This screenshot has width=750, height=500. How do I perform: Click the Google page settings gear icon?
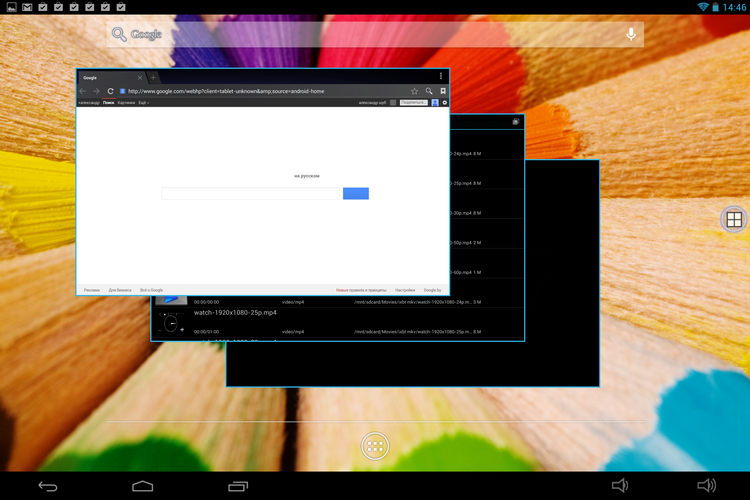pos(444,102)
